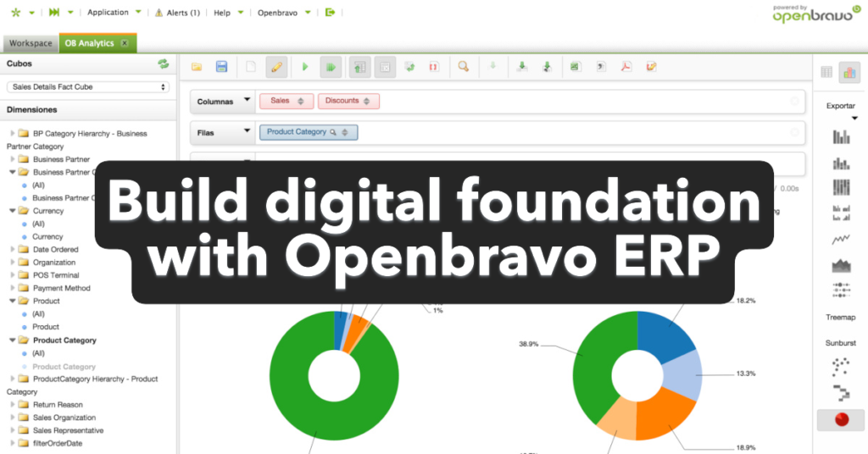Select the line chart type
This screenshot has width=868, height=454.
click(841, 240)
